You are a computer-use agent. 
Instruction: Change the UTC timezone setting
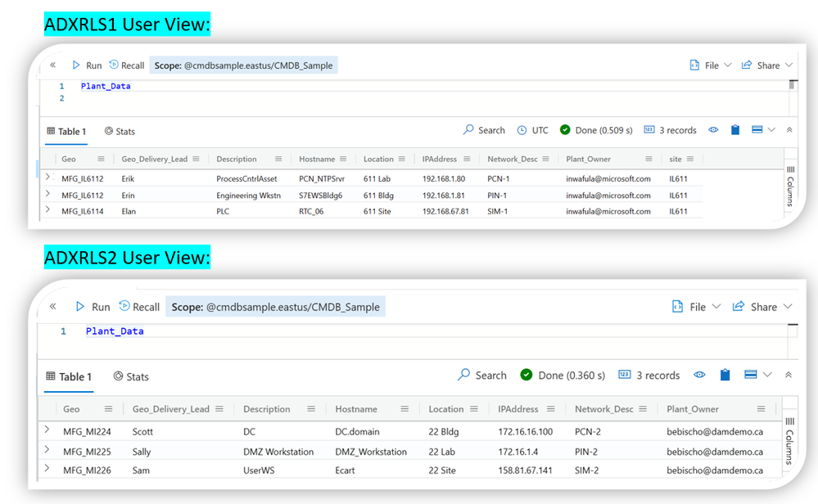click(x=532, y=130)
